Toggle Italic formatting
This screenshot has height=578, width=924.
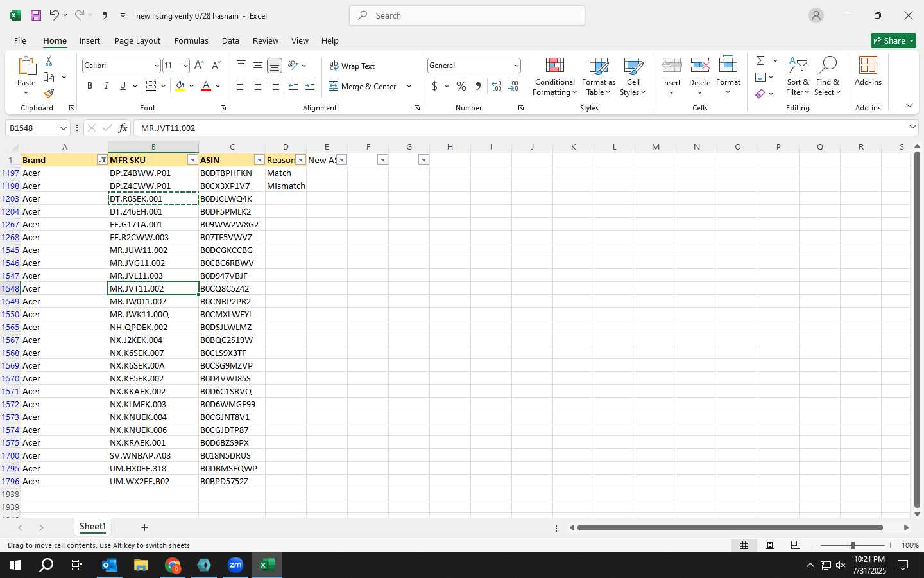107,86
